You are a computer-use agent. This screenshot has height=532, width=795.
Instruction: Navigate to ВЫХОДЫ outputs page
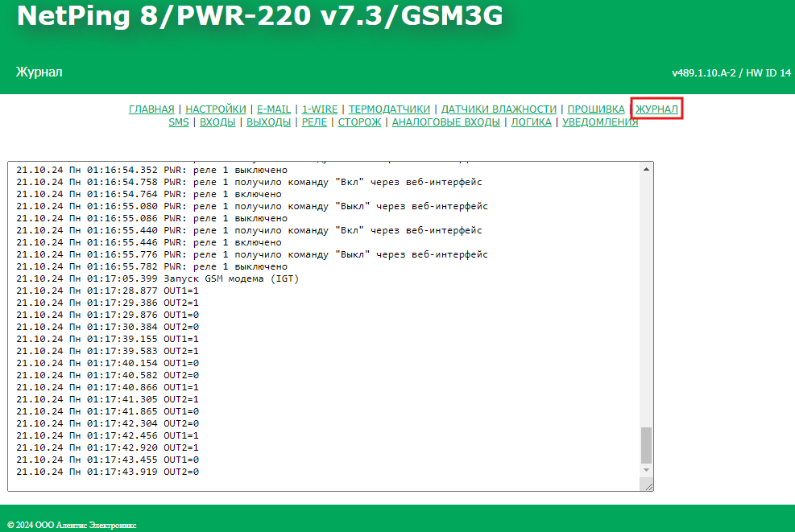point(268,122)
